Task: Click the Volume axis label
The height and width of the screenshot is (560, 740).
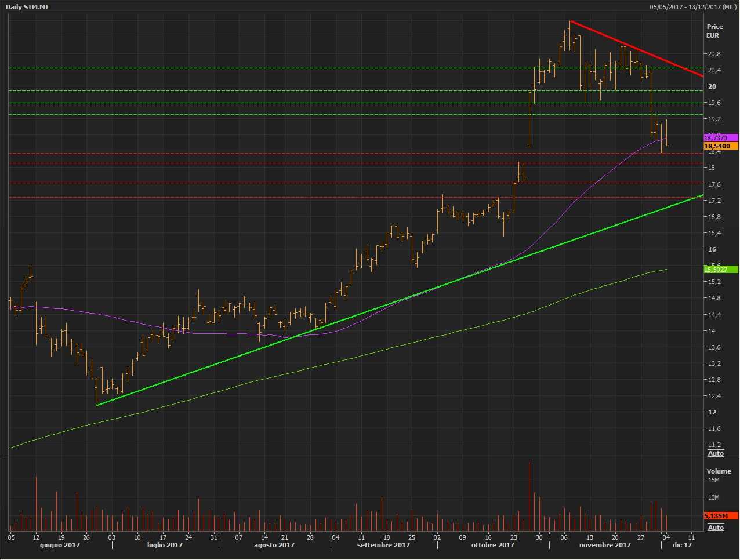Action: [719, 471]
